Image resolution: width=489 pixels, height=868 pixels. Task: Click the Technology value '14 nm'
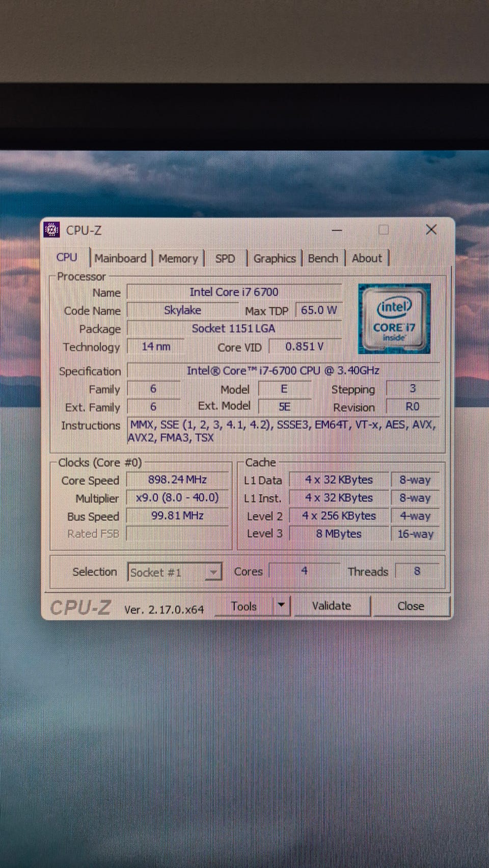click(x=156, y=347)
